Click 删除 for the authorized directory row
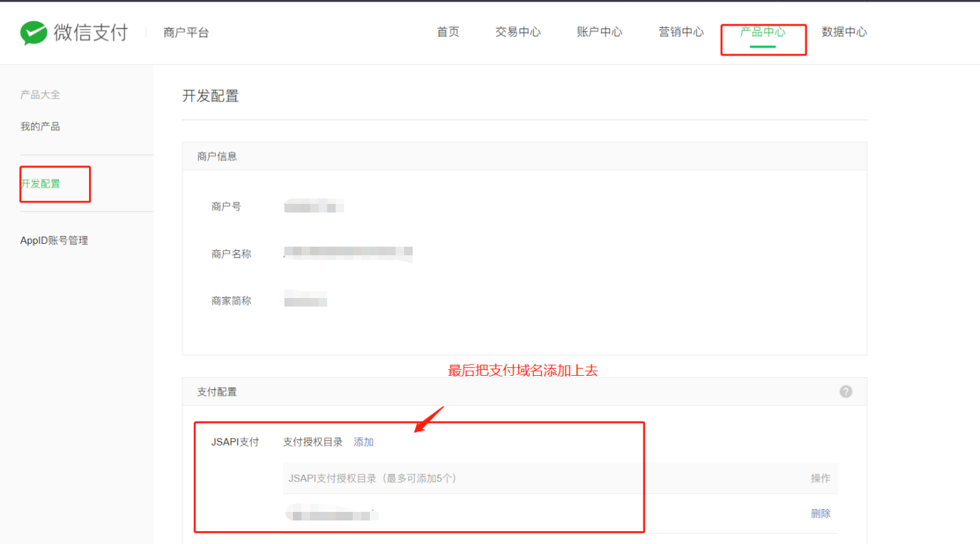Viewport: 980px width, 544px height. (x=820, y=513)
